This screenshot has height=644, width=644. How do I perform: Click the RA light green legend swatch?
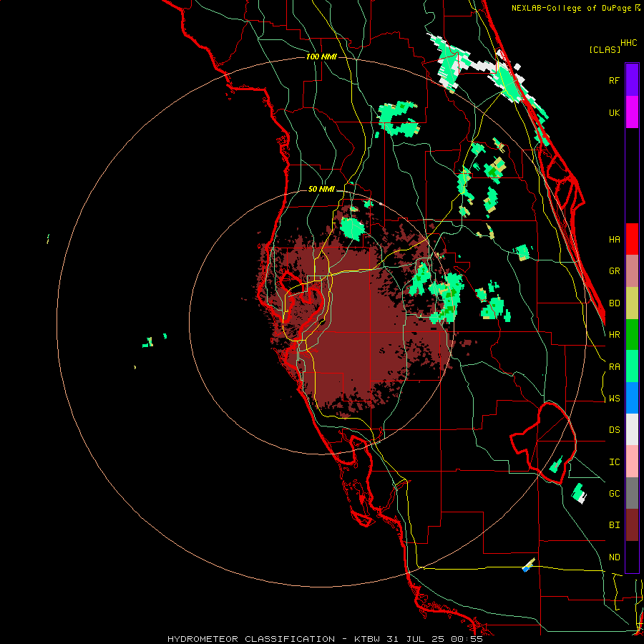click(x=632, y=366)
